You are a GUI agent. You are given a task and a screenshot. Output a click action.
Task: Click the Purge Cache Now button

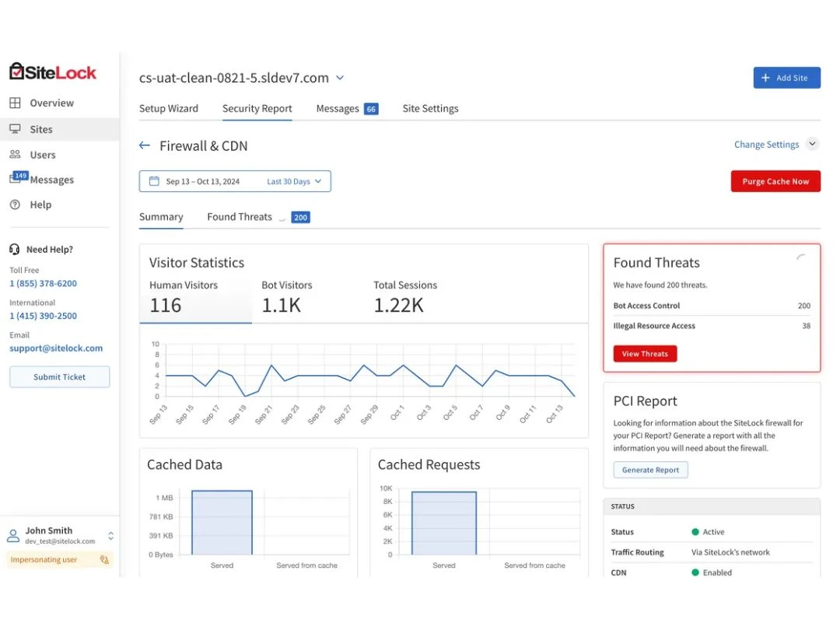pos(775,181)
